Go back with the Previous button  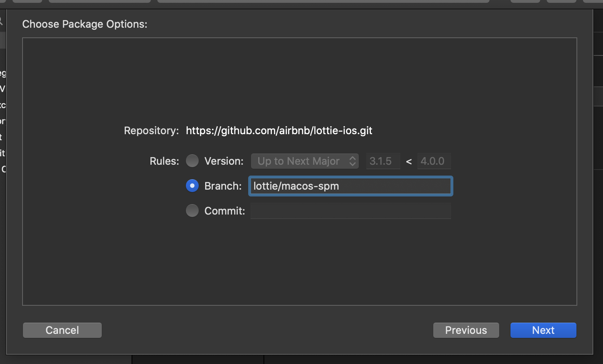(x=466, y=330)
